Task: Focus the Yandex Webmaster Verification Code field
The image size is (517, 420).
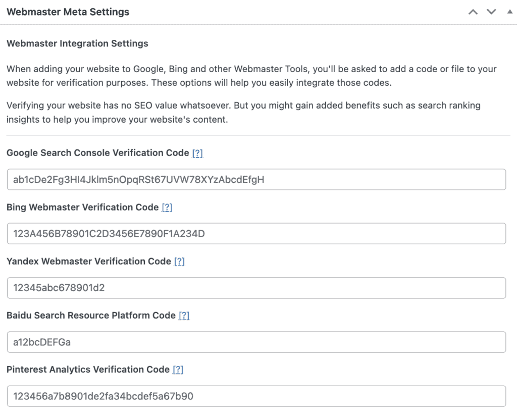Action: click(x=256, y=288)
